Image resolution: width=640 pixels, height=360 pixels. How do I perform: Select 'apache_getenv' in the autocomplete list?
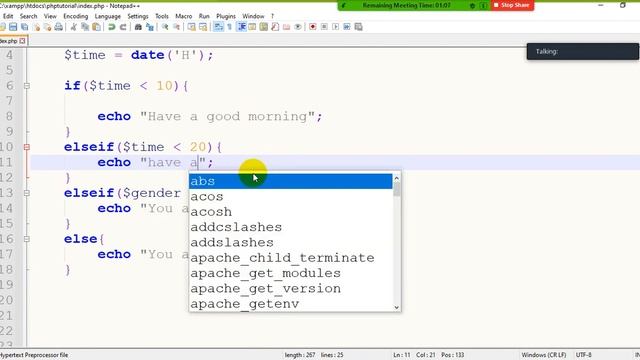(x=290, y=304)
